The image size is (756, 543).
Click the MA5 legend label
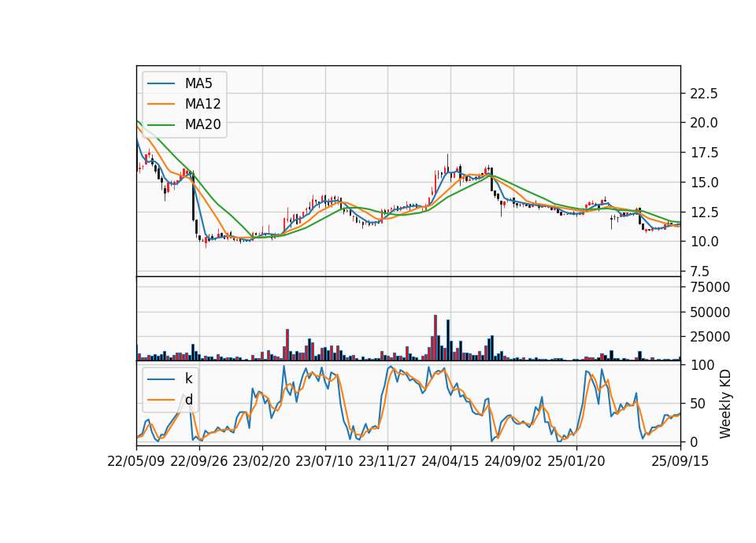198,83
